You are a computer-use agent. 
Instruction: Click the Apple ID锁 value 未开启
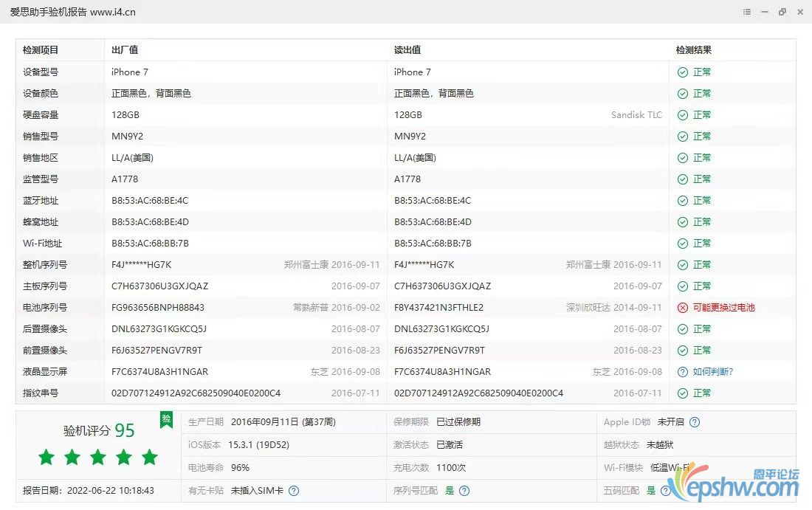(x=670, y=422)
